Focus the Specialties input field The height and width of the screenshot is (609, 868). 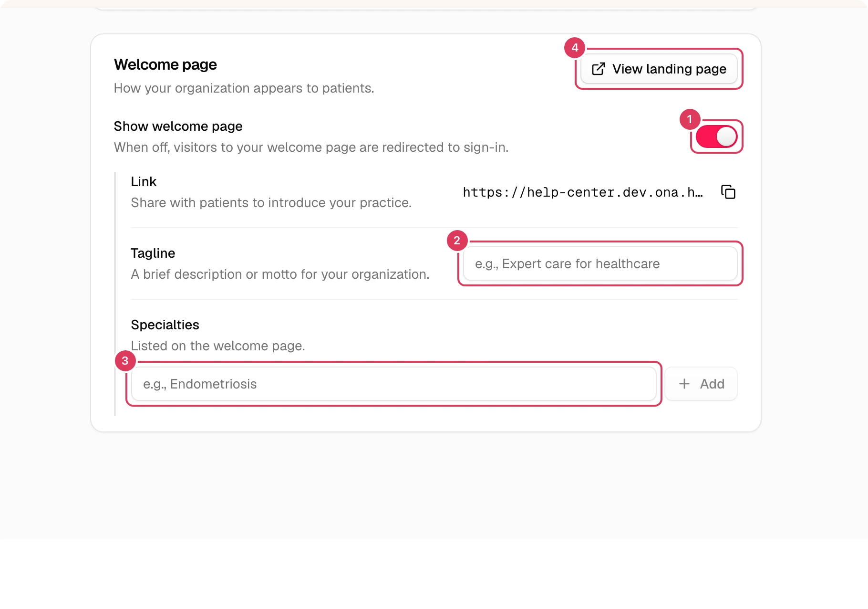[x=393, y=384]
